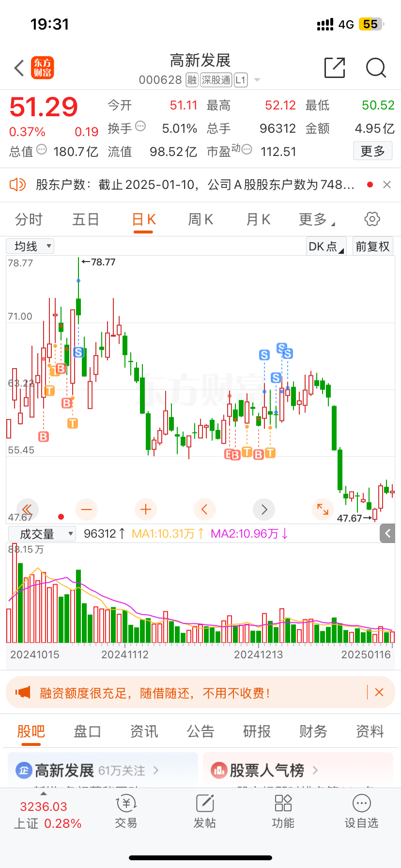Tap the 78.77 high price label
The image size is (401, 868).
click(99, 262)
